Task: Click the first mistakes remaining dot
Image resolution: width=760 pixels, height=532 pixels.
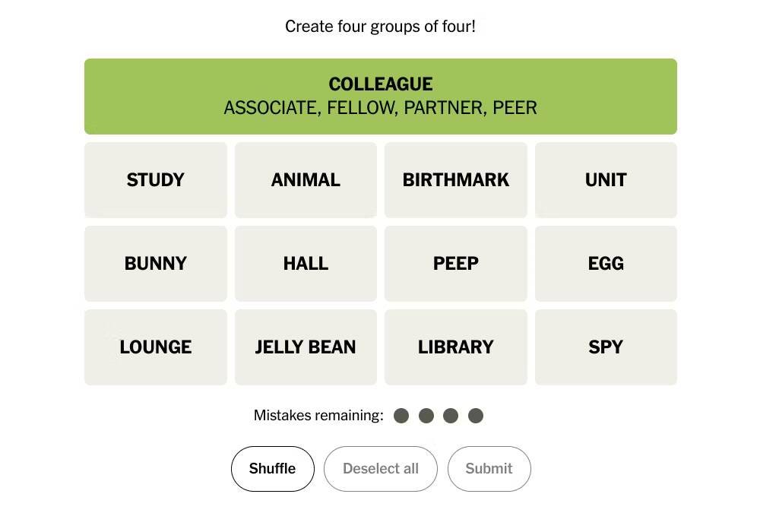Action: pos(401,416)
